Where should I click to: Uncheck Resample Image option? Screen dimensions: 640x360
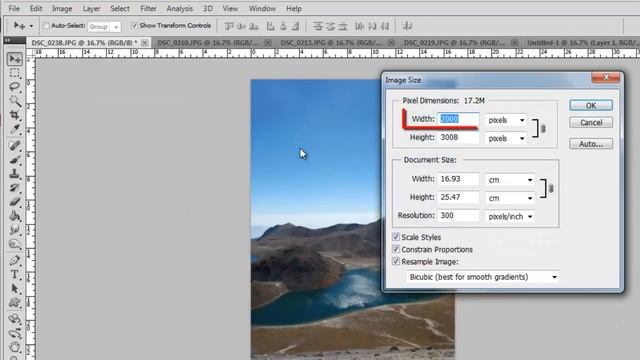click(396, 261)
